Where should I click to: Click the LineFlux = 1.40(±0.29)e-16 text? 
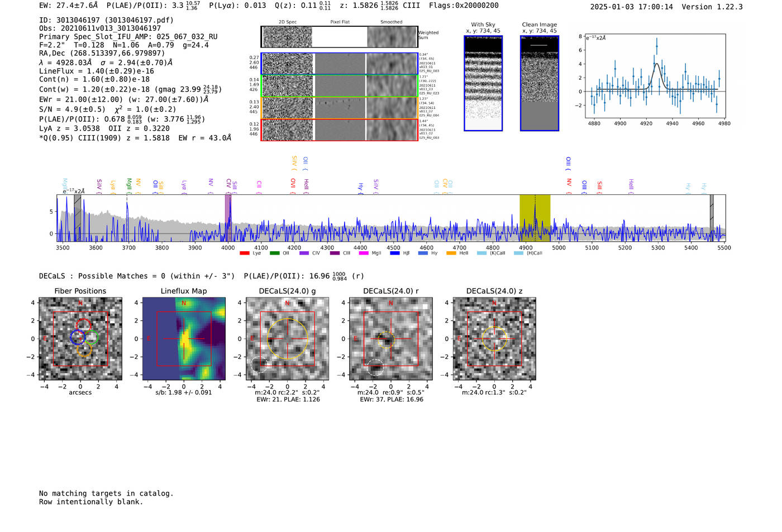pyautogui.click(x=97, y=71)
